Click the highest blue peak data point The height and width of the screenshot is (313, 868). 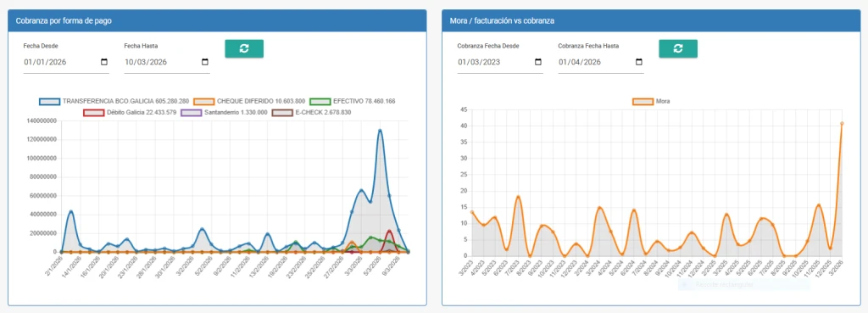tap(380, 131)
